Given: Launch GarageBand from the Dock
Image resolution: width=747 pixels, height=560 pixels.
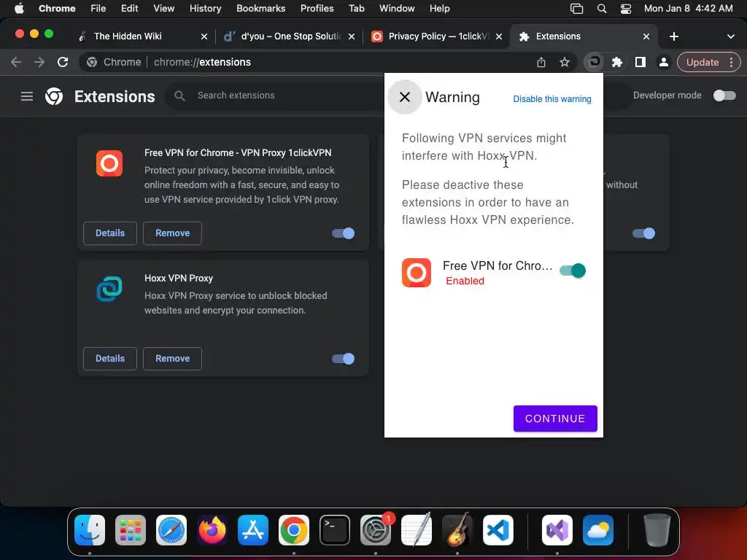Looking at the screenshot, I should click(457, 530).
